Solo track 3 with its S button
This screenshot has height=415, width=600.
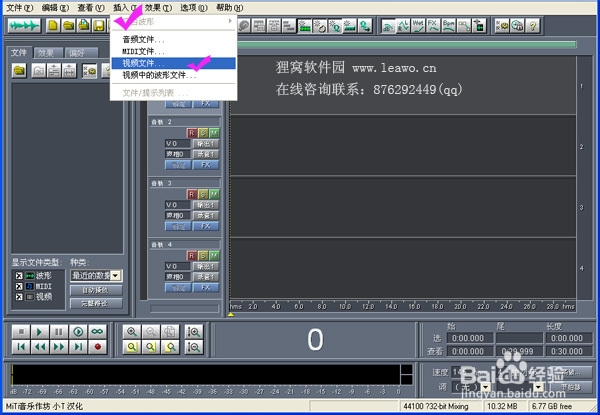[x=203, y=194]
